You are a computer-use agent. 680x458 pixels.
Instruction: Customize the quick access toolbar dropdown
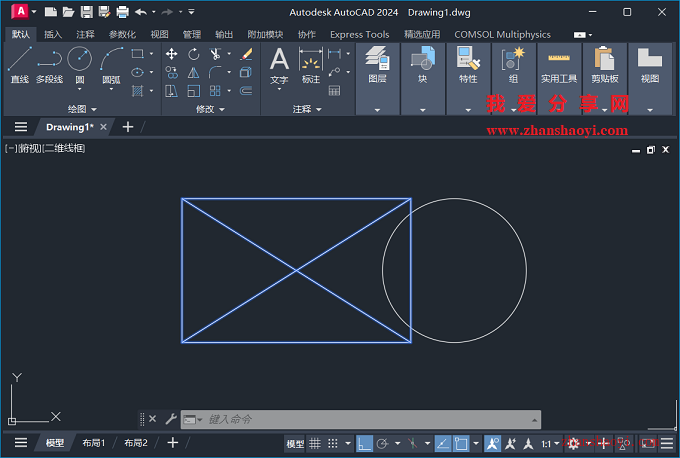[x=191, y=12]
